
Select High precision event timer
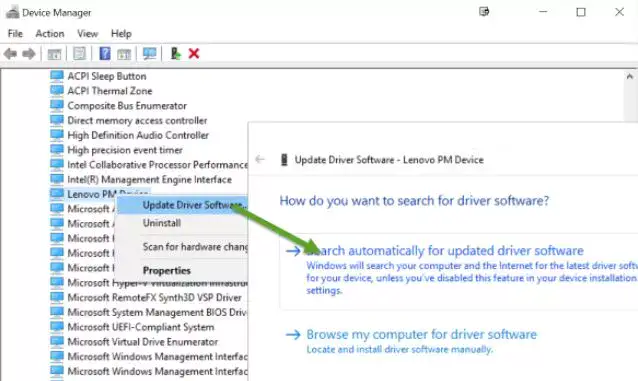(125, 150)
